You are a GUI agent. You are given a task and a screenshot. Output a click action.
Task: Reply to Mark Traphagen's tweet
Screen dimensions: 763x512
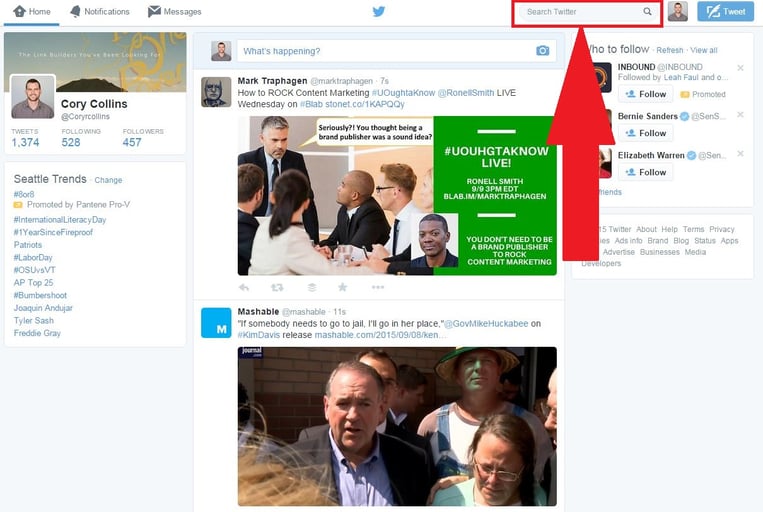pyautogui.click(x=244, y=288)
